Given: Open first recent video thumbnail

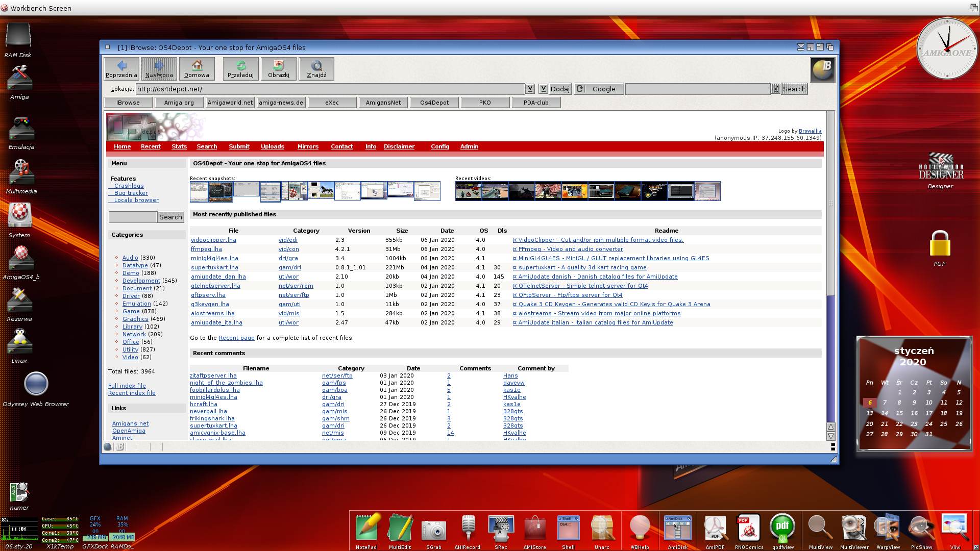Looking at the screenshot, I should tap(468, 192).
